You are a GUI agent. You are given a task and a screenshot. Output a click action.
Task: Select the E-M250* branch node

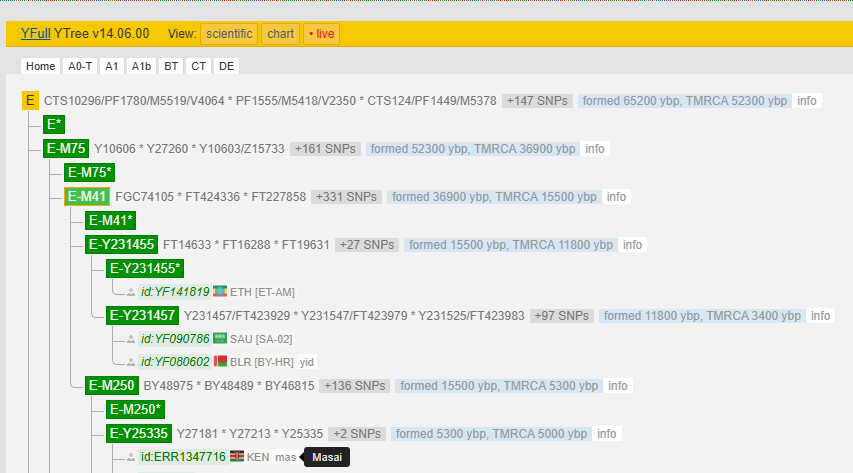click(x=135, y=410)
